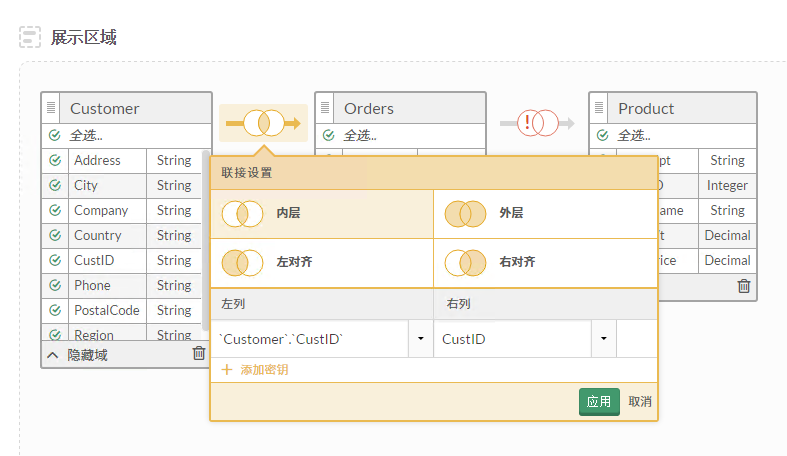Click the 应用 apply button
This screenshot has height=456, width=787.
599,401
